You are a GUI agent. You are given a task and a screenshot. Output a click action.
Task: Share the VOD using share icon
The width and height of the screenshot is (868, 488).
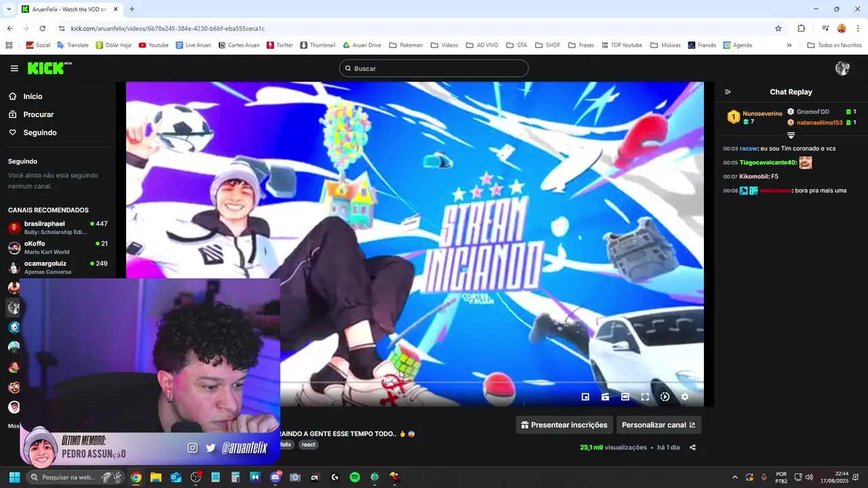[x=692, y=447]
